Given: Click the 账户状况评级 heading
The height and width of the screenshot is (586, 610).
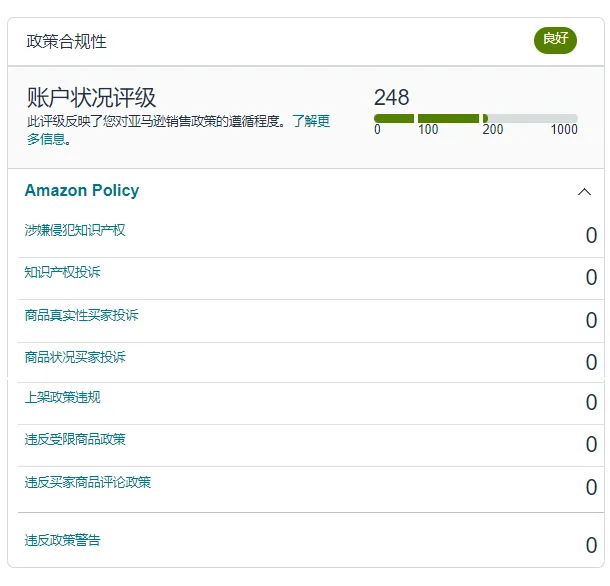Looking at the screenshot, I should click(91, 98).
